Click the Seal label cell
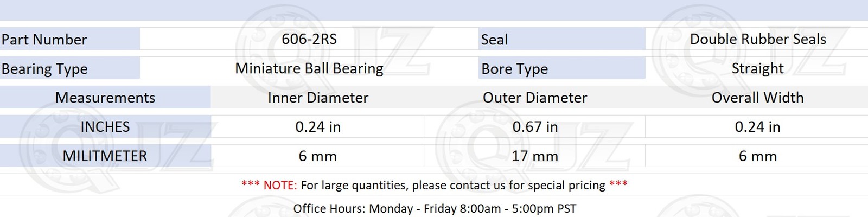 tap(494, 40)
